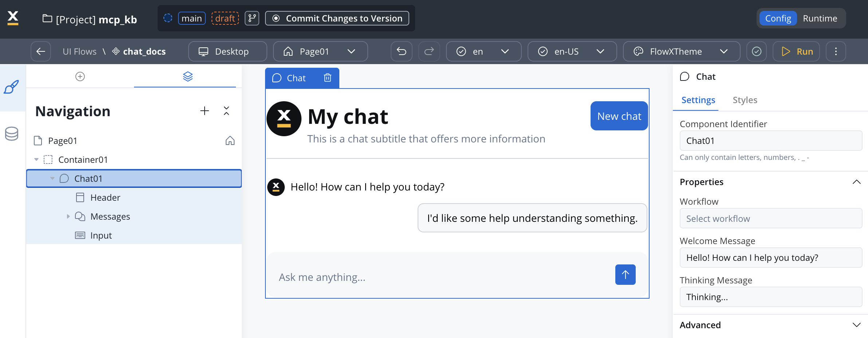
Task: Click the back arrow beside UI Flows
Action: [41, 51]
